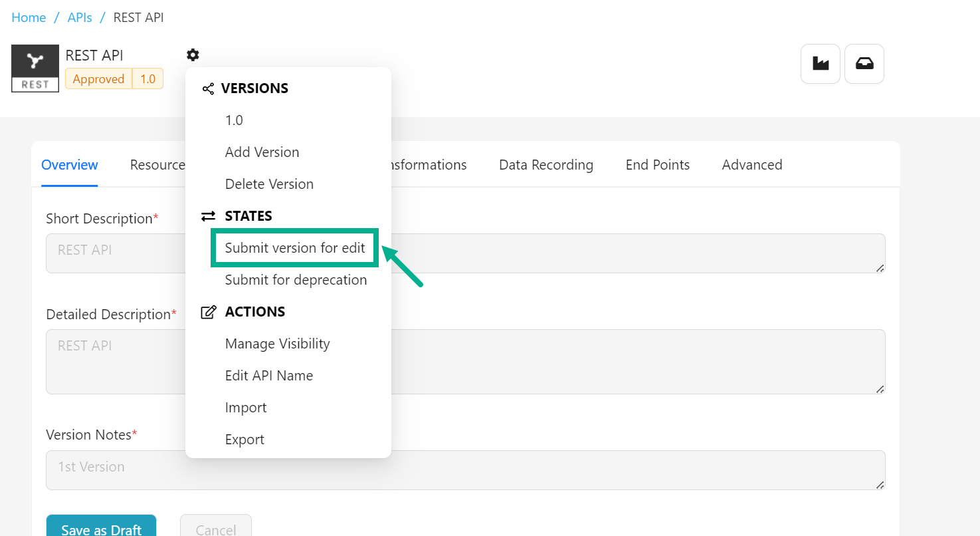Choose Submit for deprecation option
This screenshot has height=536, width=980.
pyautogui.click(x=296, y=280)
